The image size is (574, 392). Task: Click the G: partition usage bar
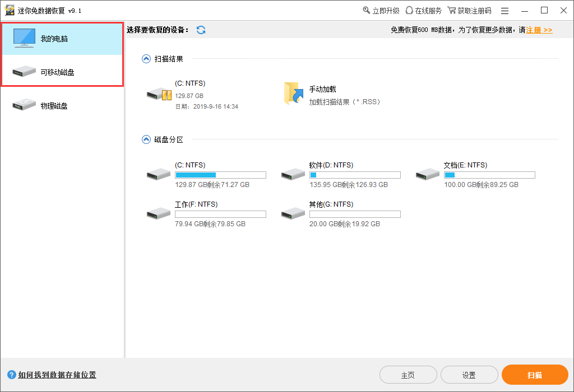pyautogui.click(x=355, y=214)
